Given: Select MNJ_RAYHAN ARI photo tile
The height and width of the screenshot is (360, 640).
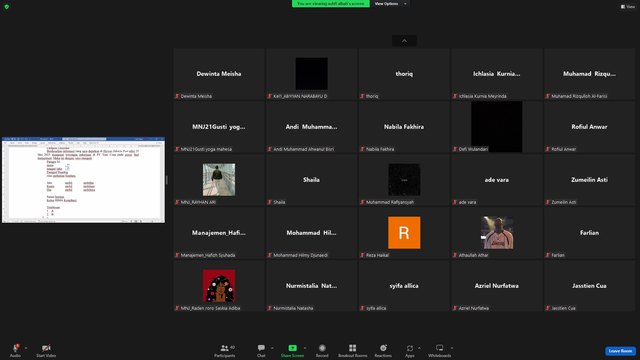Looking at the screenshot, I should point(219,180).
